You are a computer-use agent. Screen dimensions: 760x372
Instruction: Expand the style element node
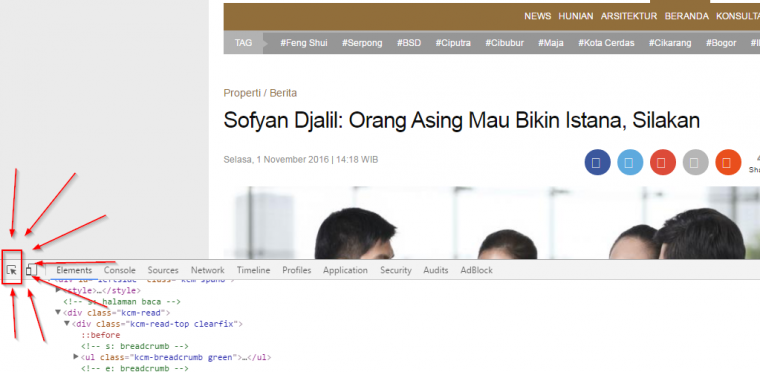(x=59, y=290)
